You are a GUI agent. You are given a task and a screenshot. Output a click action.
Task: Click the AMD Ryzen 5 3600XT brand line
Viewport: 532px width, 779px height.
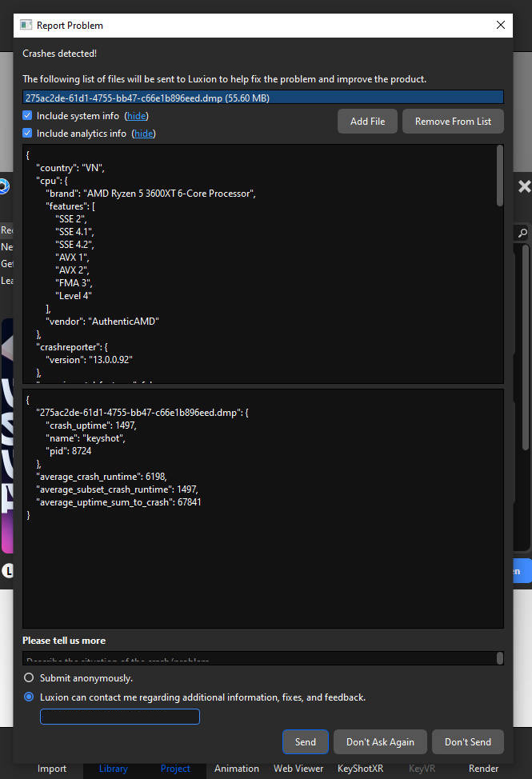(x=150, y=194)
